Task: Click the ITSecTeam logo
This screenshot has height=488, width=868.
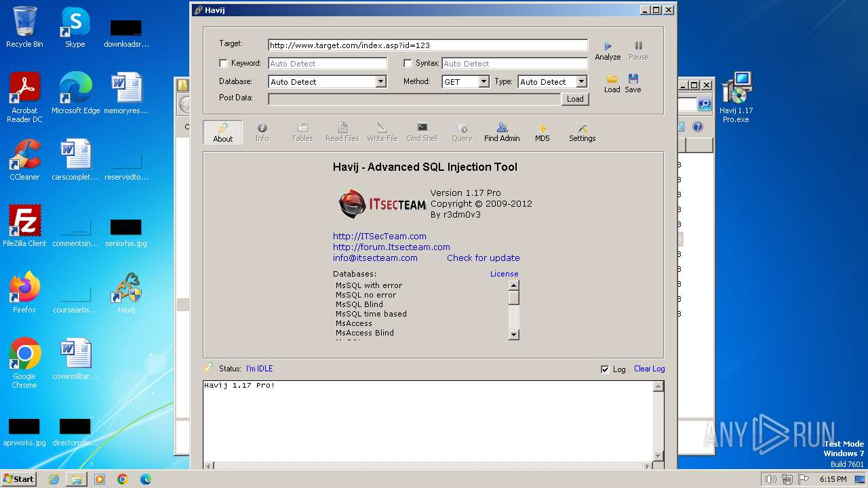Action: 382,203
